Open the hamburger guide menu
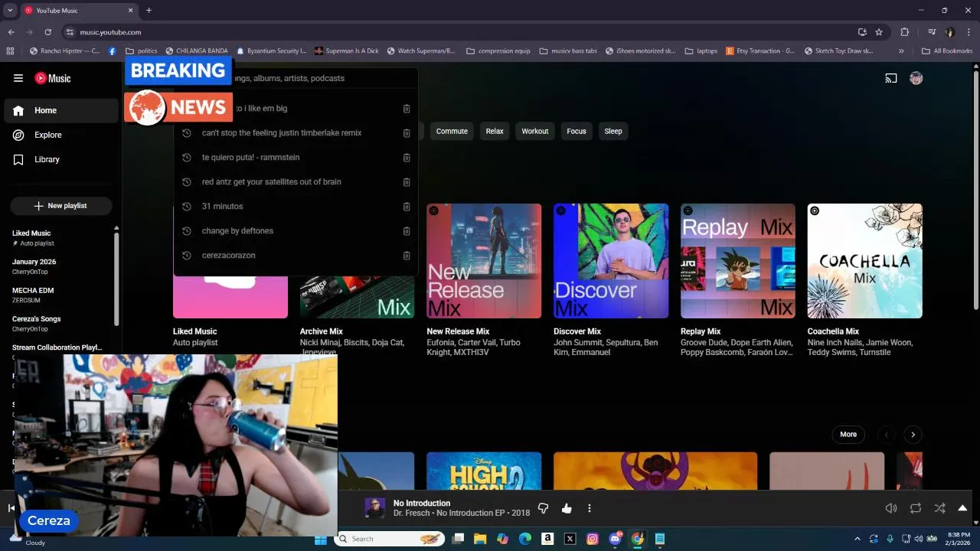 (18, 78)
